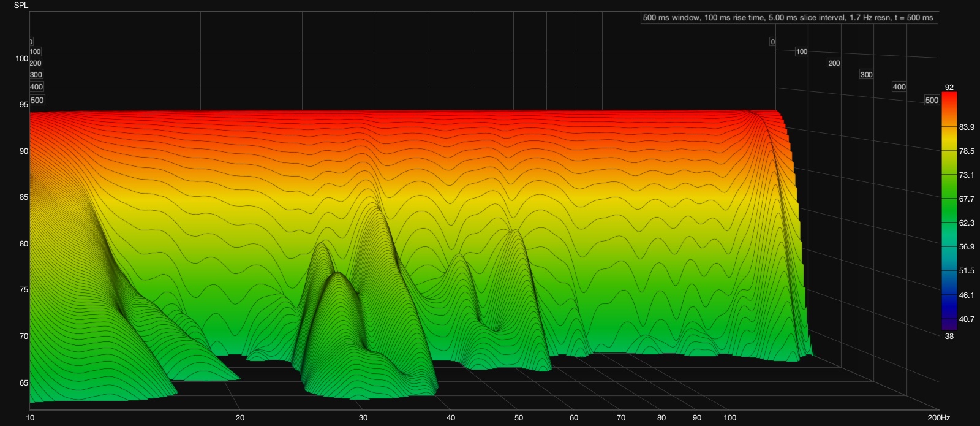
Task: Click the SPL axis title
Action: (21, 6)
